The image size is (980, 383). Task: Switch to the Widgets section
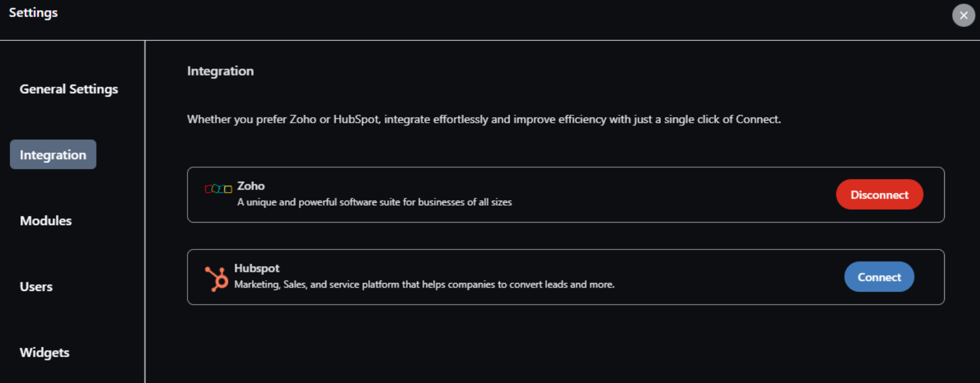click(44, 352)
